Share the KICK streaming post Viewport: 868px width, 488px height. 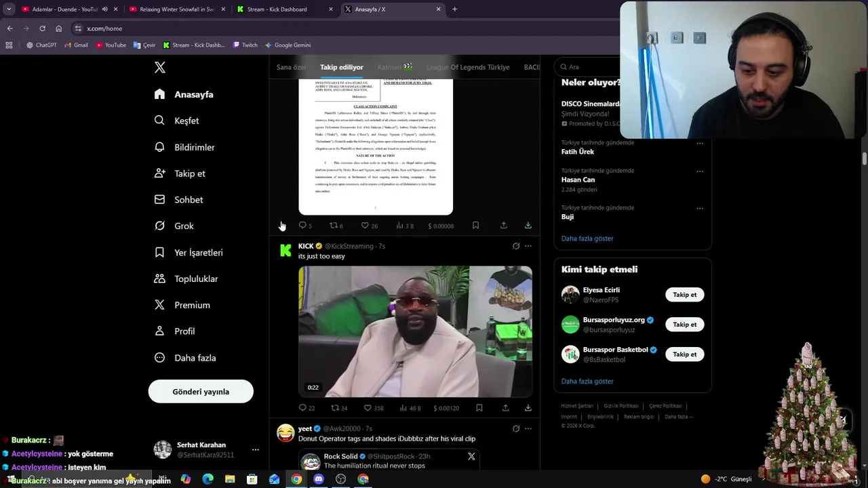[x=505, y=408]
